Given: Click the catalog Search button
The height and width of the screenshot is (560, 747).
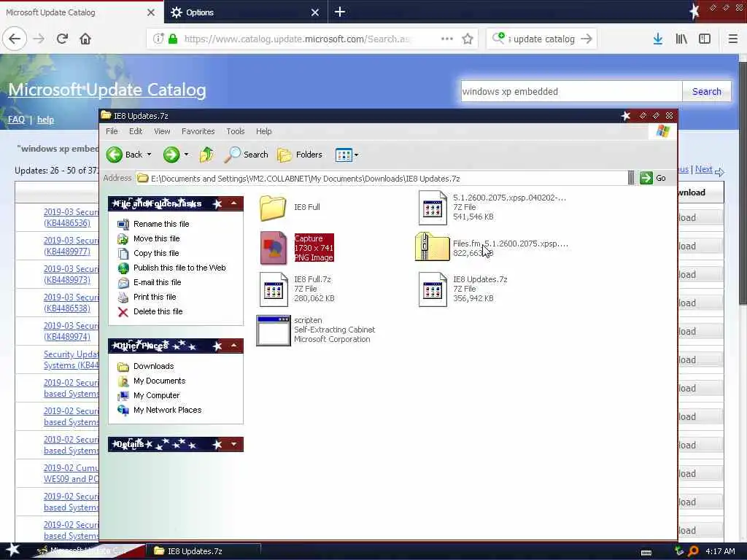Looking at the screenshot, I should click(706, 91).
